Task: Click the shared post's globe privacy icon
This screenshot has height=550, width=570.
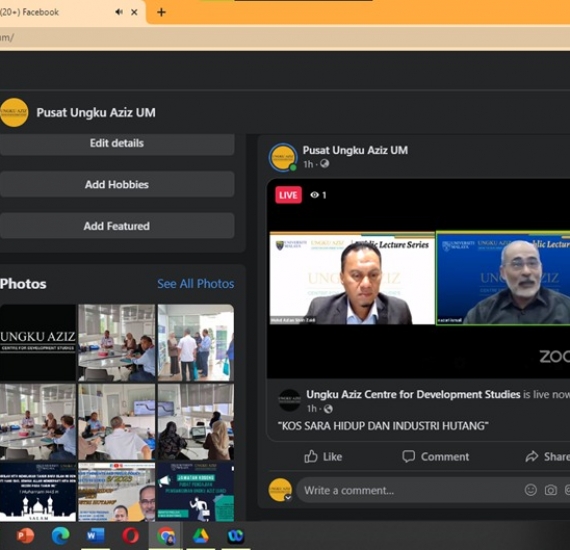Action: click(328, 409)
